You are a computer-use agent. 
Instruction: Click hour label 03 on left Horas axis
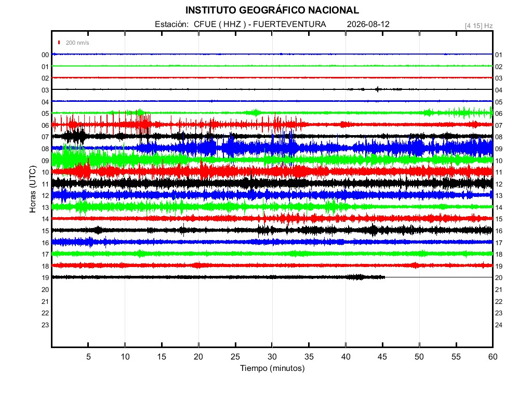tap(45, 90)
